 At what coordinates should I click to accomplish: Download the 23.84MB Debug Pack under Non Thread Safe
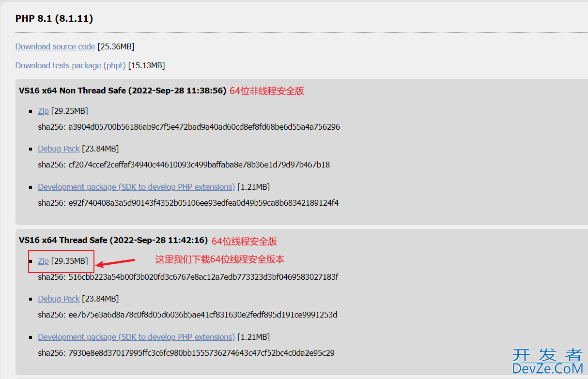(59, 149)
